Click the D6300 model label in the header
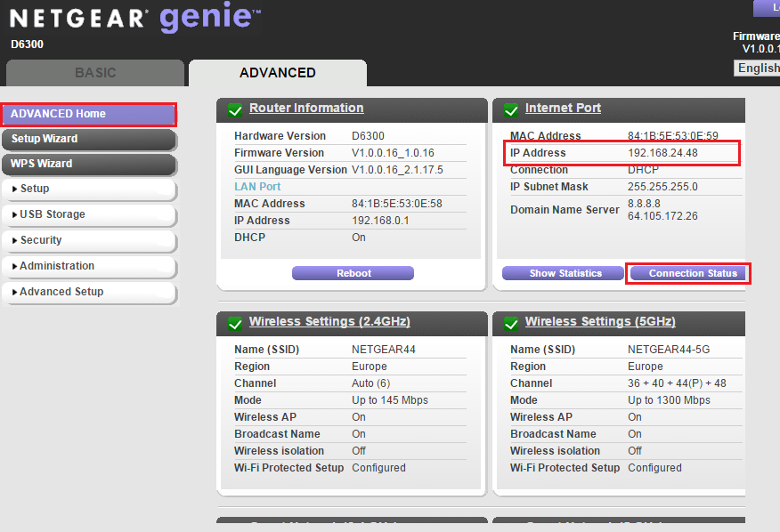This screenshot has width=780, height=532. 28,44
